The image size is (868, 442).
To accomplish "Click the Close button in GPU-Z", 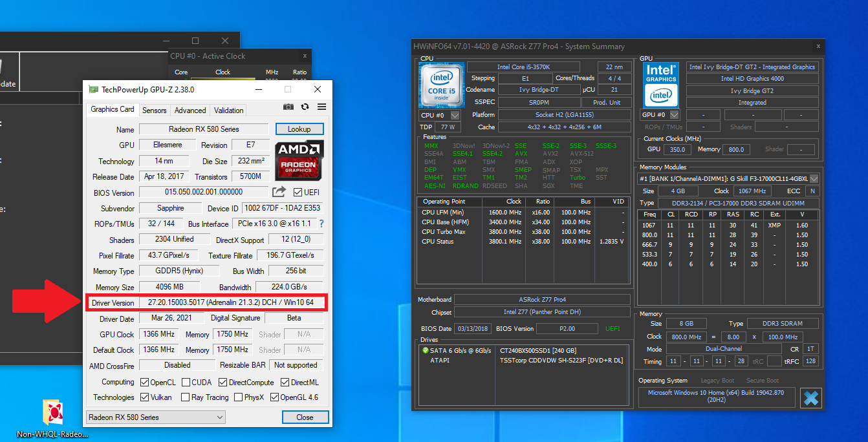I will (x=305, y=417).
